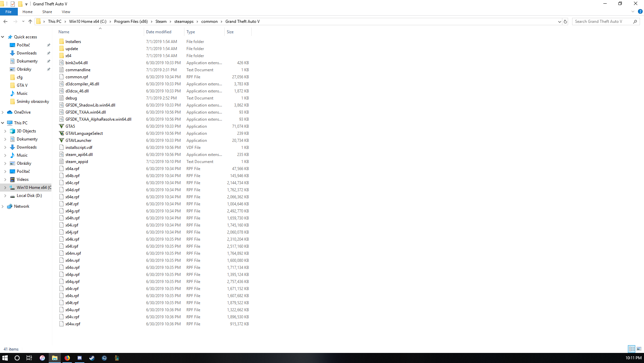Collapse the Quick access tree
This screenshot has height=363, width=644.
[3, 37]
